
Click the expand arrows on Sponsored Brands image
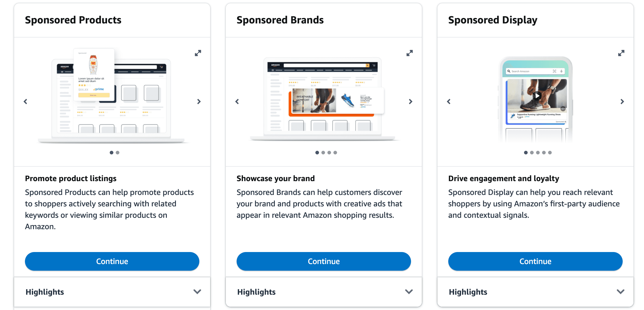(409, 53)
